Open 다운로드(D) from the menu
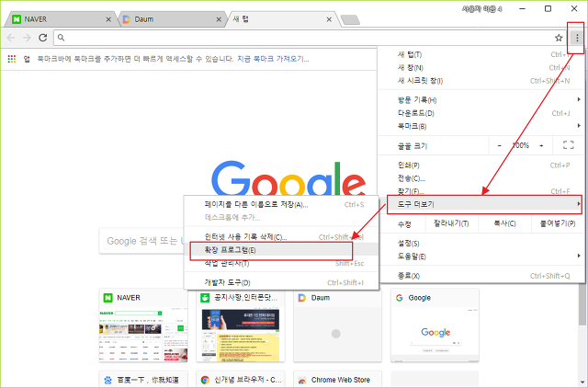Image resolution: width=588 pixels, height=388 pixels. click(481, 113)
